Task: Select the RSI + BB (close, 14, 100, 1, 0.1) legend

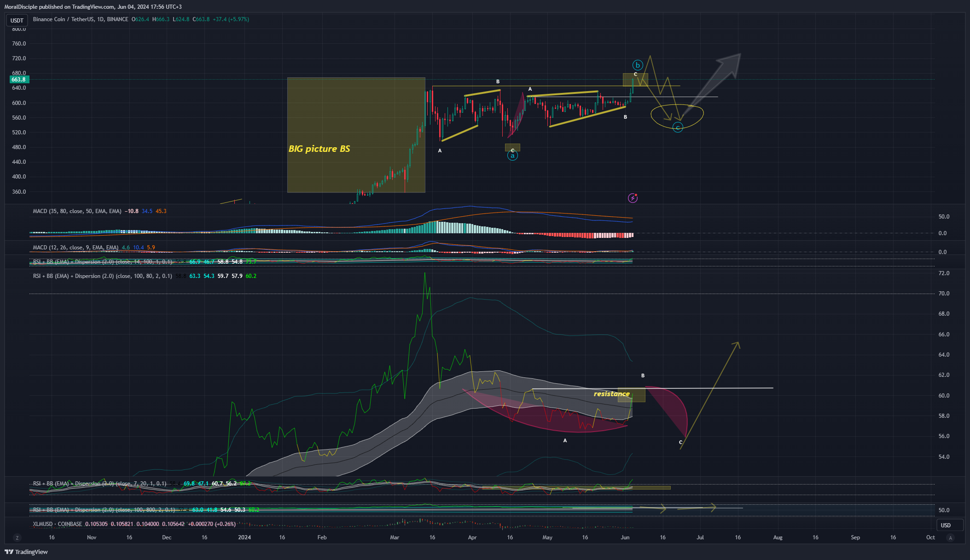Action: (x=102, y=262)
